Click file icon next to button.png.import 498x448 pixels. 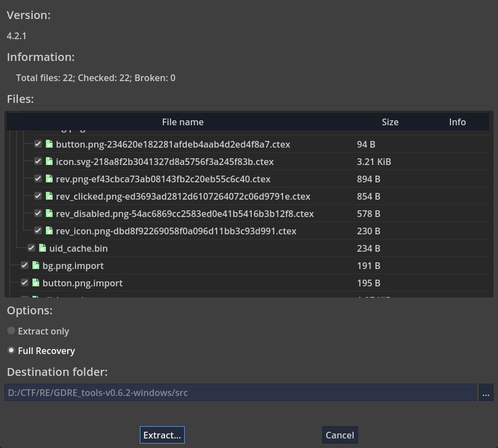pos(36,283)
